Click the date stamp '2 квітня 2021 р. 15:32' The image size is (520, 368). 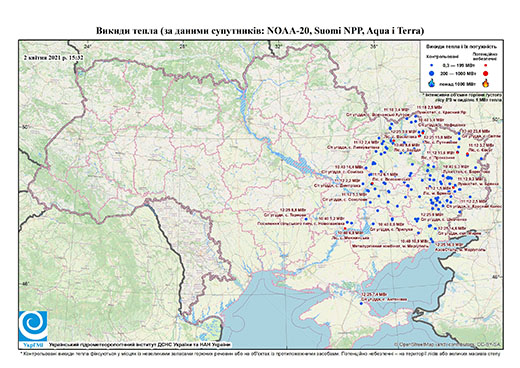pos(53,58)
